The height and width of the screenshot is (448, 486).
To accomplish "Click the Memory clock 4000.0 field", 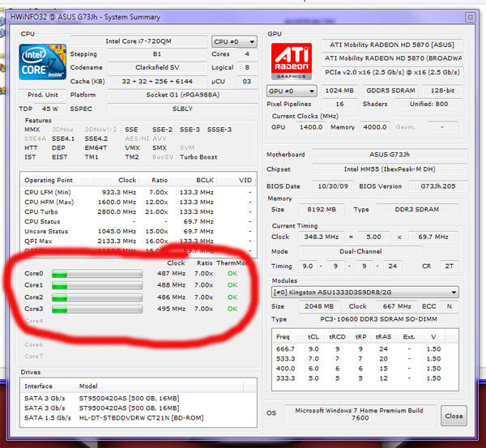I will tap(375, 127).
